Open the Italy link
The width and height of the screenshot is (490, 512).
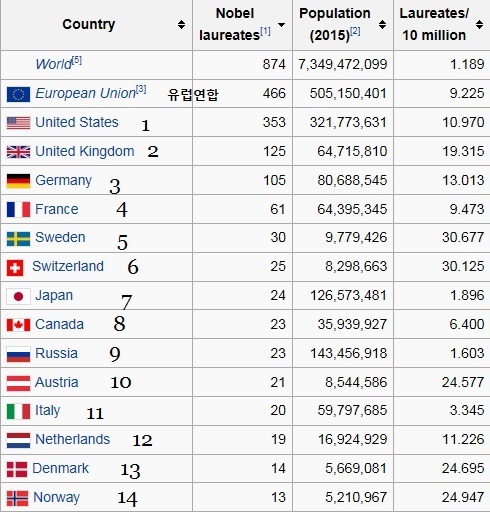coord(48,411)
